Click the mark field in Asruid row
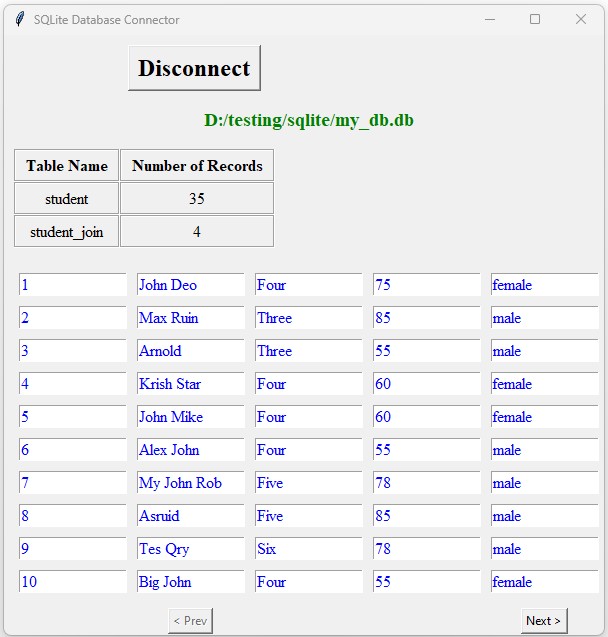This screenshot has height=637, width=608. pyautogui.click(x=427, y=516)
